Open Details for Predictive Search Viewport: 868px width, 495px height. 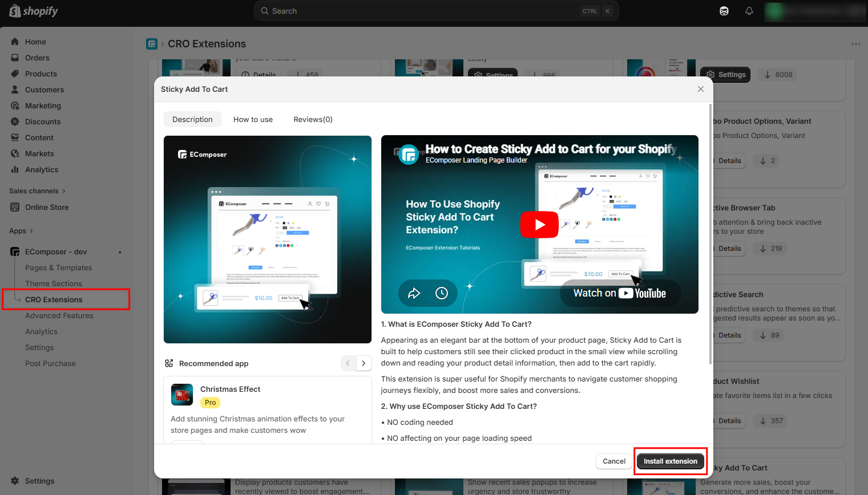[729, 335]
